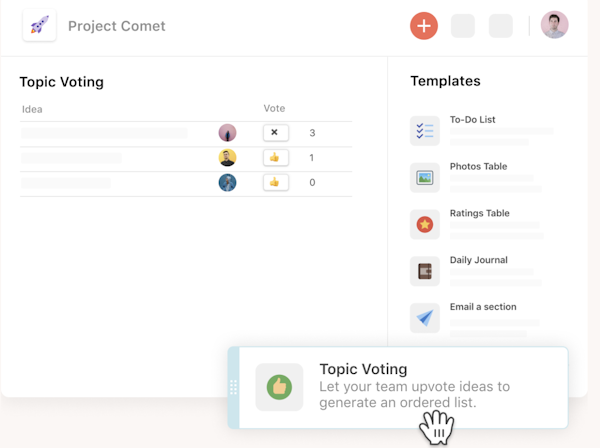Open the user profile avatar
The image size is (600, 448).
[x=555, y=25]
